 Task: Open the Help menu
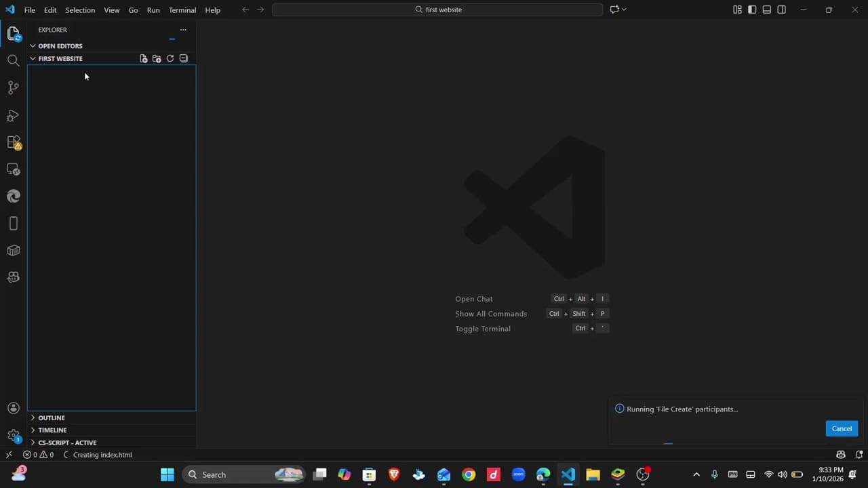pos(213,10)
